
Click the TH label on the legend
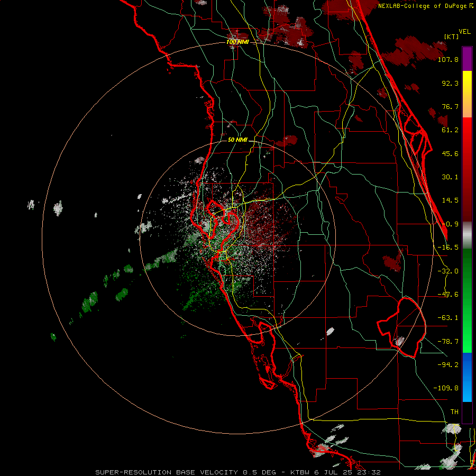[x=454, y=412]
